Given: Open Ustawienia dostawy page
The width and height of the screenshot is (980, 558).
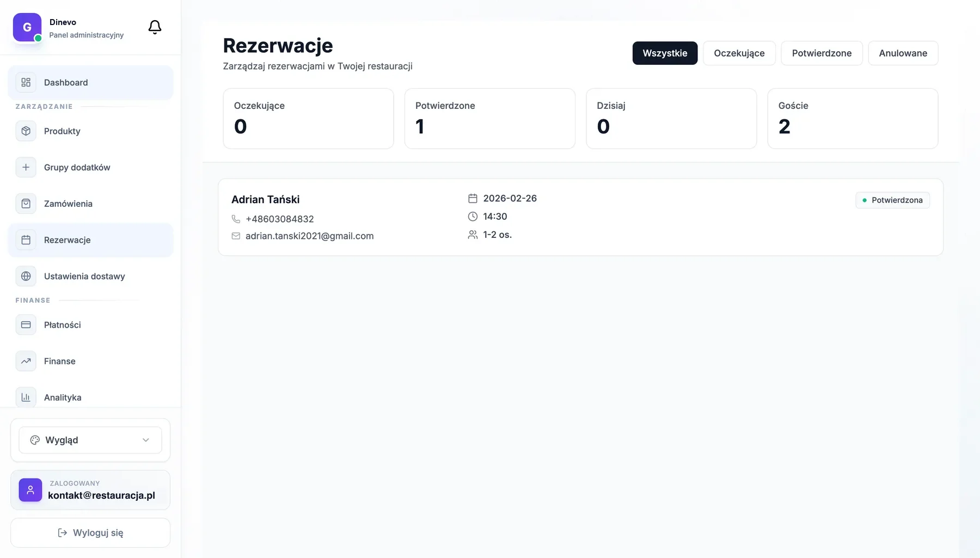Looking at the screenshot, I should tap(90, 276).
